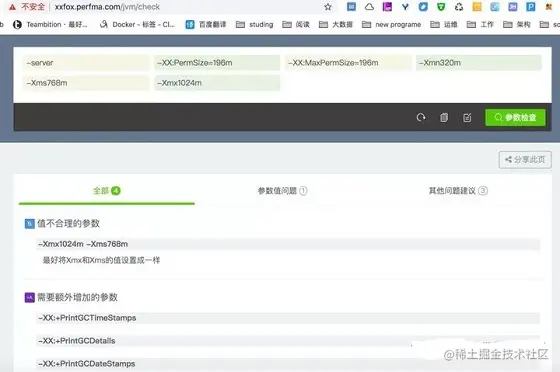This screenshot has width=560, height=372.
Task: Click the bookmark star in address bar
Action: 328,7
